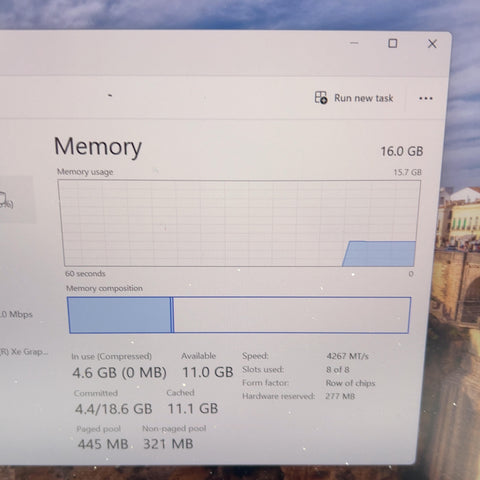Click the in-use segment of Memory composition
Screen dimensions: 480x480
coord(120,315)
